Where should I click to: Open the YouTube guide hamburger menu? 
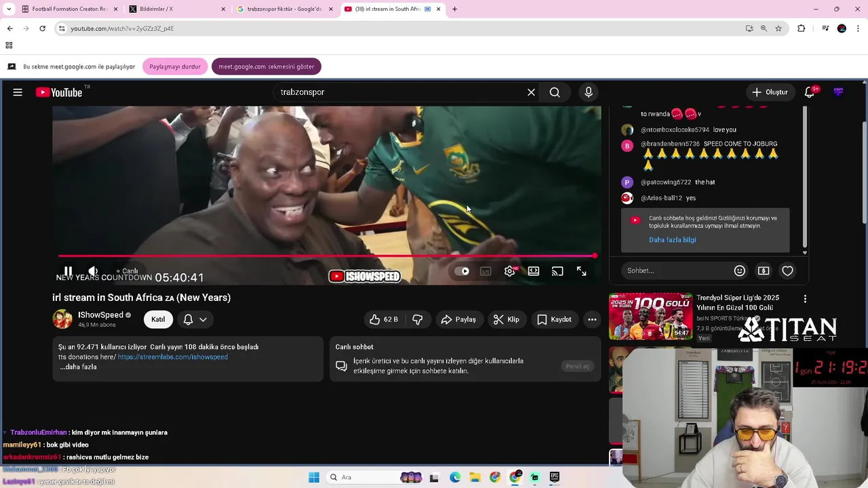18,92
